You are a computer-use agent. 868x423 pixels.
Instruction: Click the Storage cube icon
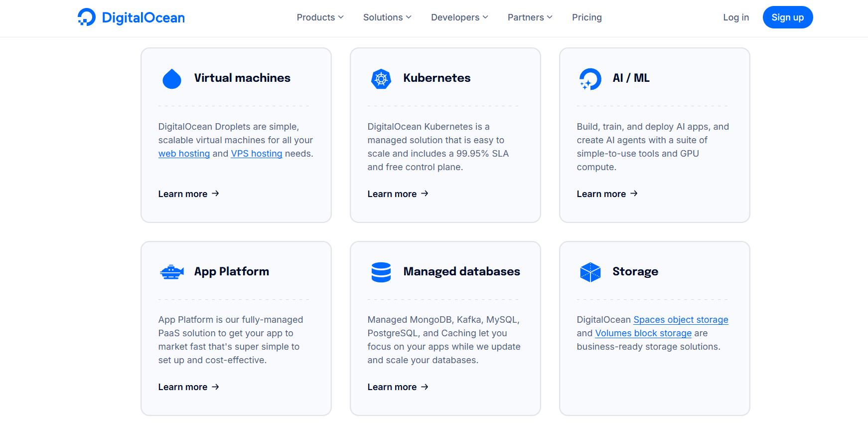click(590, 272)
